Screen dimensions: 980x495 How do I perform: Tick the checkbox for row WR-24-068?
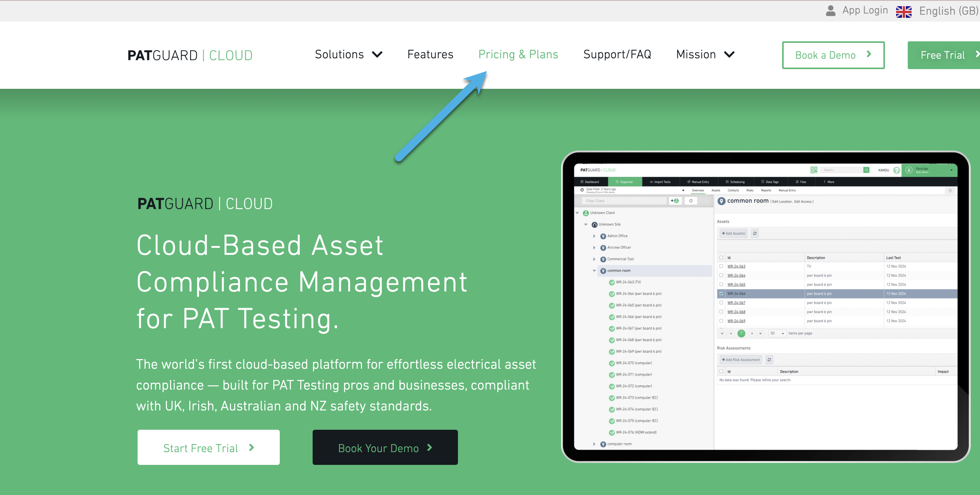[x=721, y=312]
